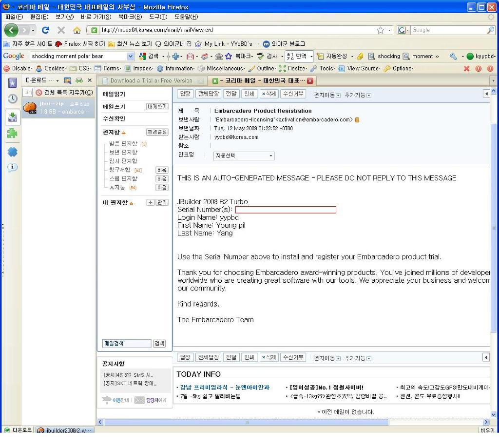Bookmark this page with the star icon
This screenshot has width=499, height=448.
tap(380, 30)
